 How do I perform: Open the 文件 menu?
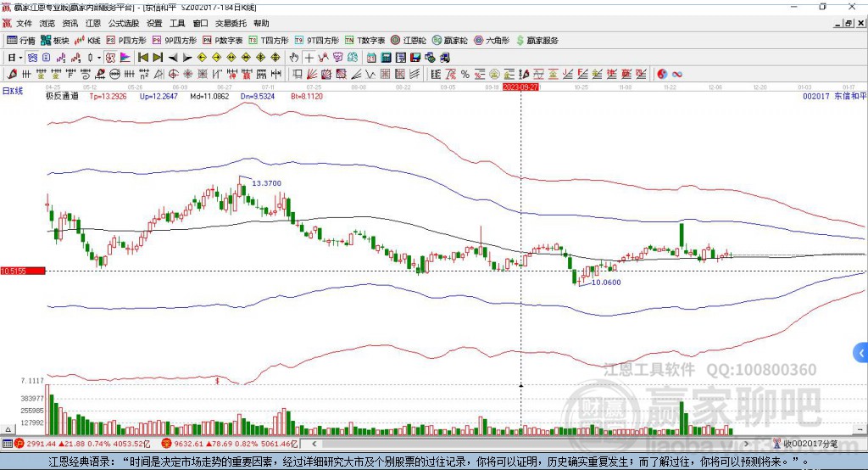(x=24, y=23)
